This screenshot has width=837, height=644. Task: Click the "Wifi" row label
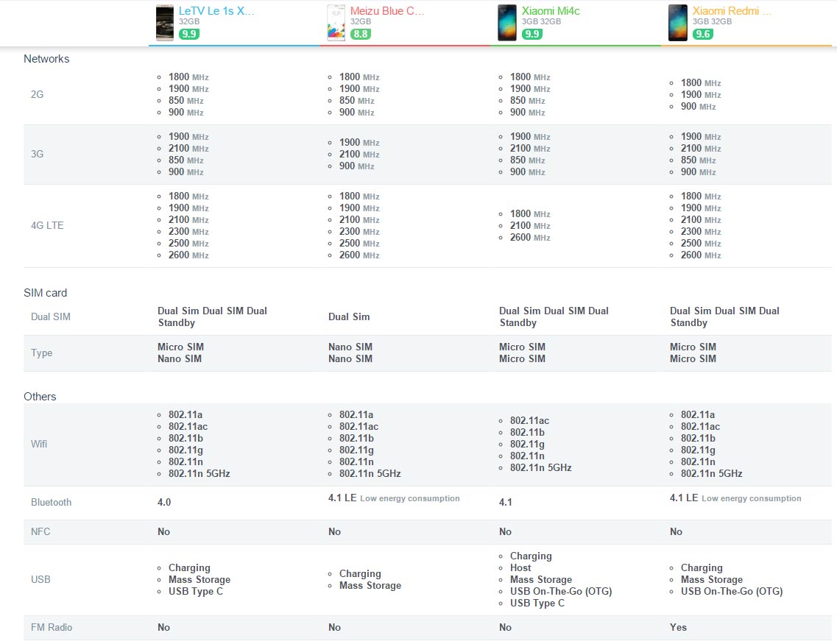39,444
